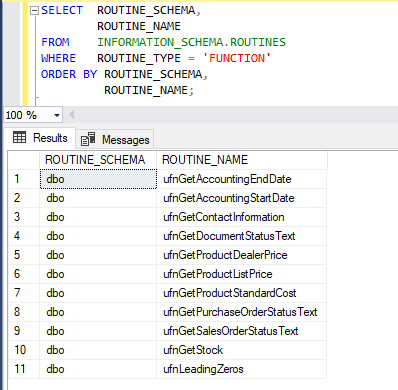398x390 pixels.
Task: Click the ufnGetProductDealerPrice cell
Action: click(241, 255)
